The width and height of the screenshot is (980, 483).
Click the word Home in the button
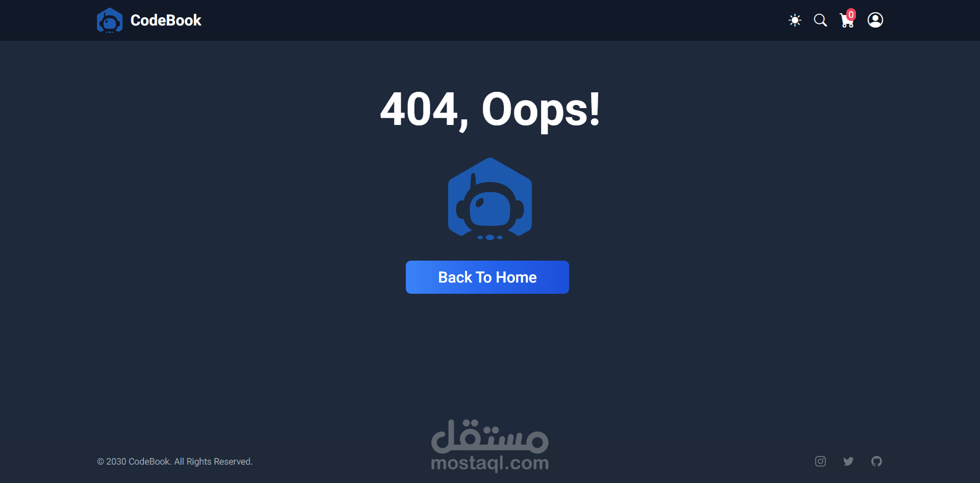(x=516, y=277)
